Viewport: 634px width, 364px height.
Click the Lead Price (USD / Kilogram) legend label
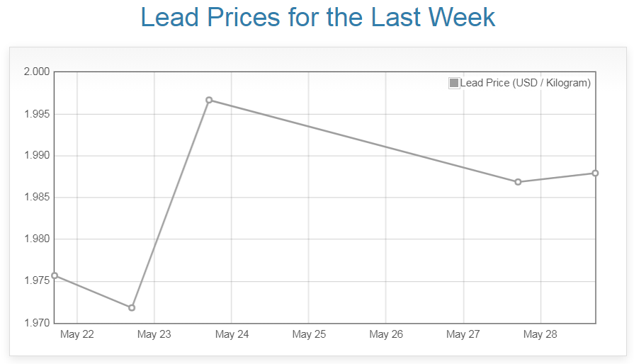point(525,84)
